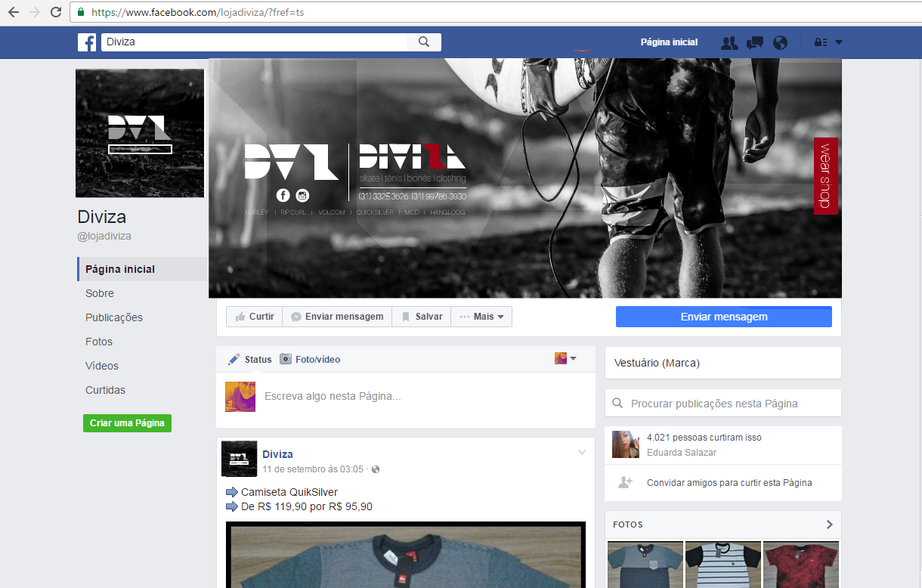Click the Facebook logo icon
Viewport: 922px width, 588px height.
[87, 42]
